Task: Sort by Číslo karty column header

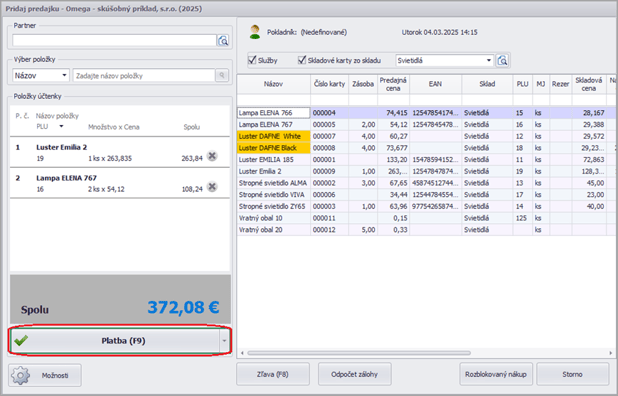Action: tap(329, 84)
